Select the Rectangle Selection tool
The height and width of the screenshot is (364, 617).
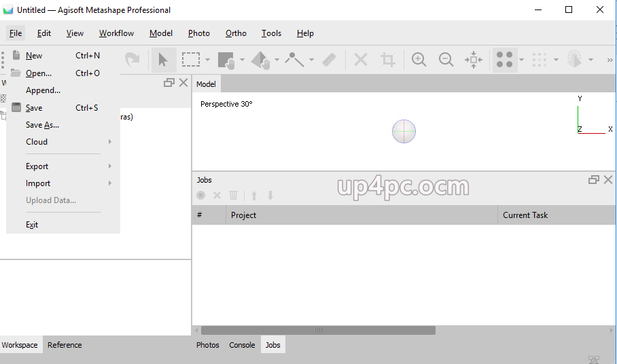point(191,60)
